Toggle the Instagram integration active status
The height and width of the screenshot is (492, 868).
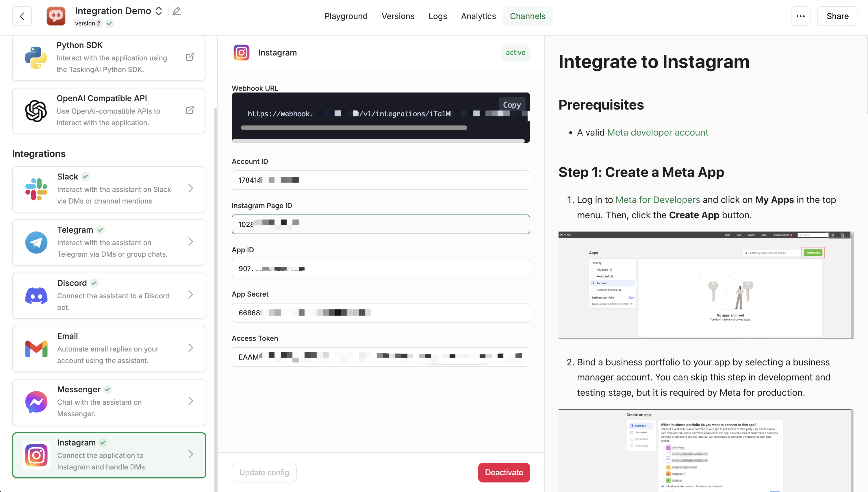point(504,472)
